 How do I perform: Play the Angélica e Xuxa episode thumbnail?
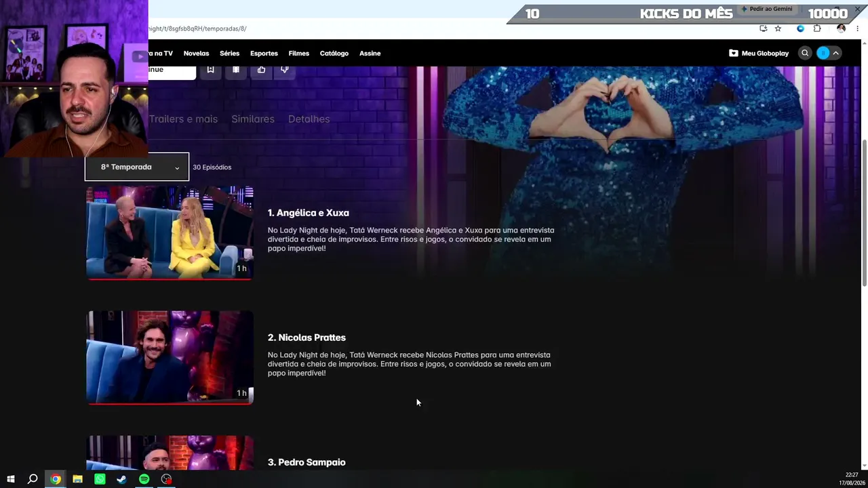(x=170, y=232)
